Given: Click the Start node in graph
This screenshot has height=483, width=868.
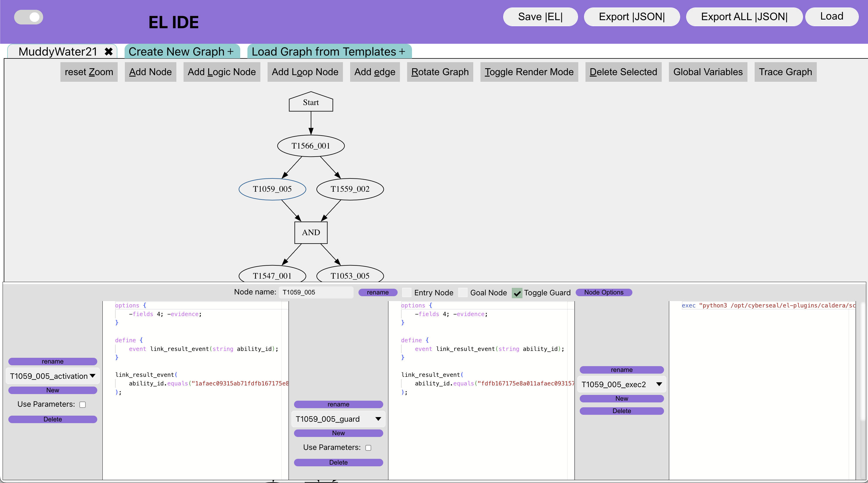Looking at the screenshot, I should click(x=311, y=102).
